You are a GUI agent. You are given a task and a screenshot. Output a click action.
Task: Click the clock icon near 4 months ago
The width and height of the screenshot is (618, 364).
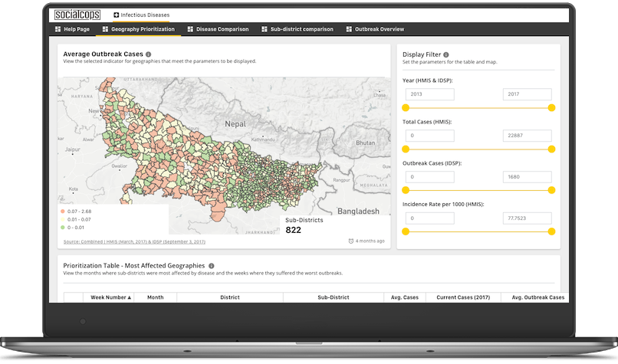click(x=350, y=241)
